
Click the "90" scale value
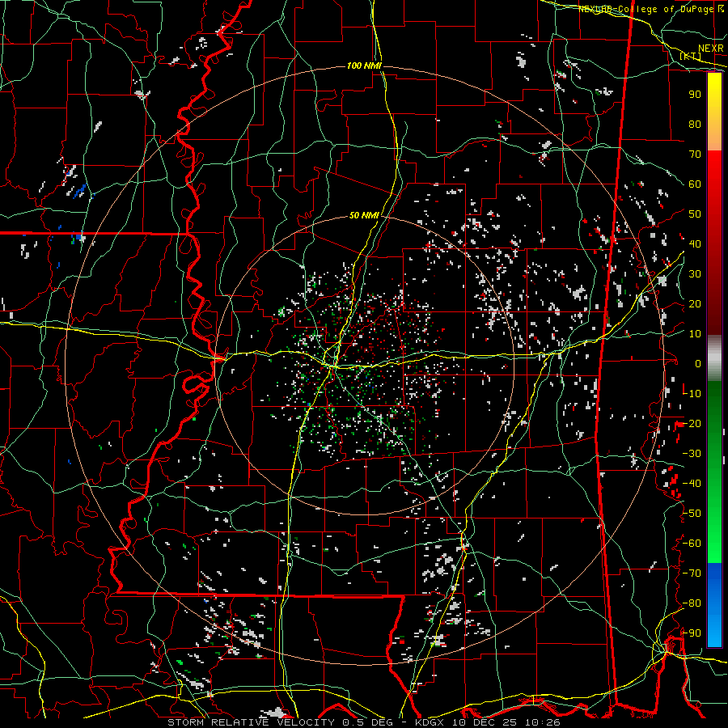pyautogui.click(x=695, y=95)
